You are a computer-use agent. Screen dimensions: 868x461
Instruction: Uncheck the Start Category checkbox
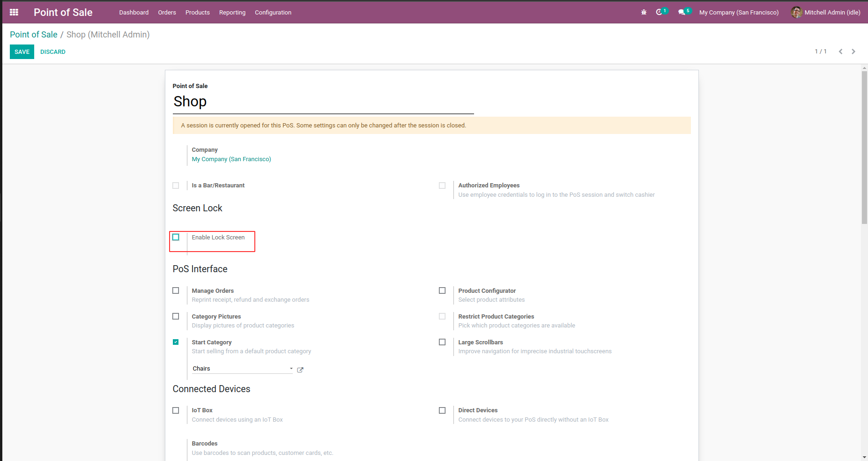(176, 342)
